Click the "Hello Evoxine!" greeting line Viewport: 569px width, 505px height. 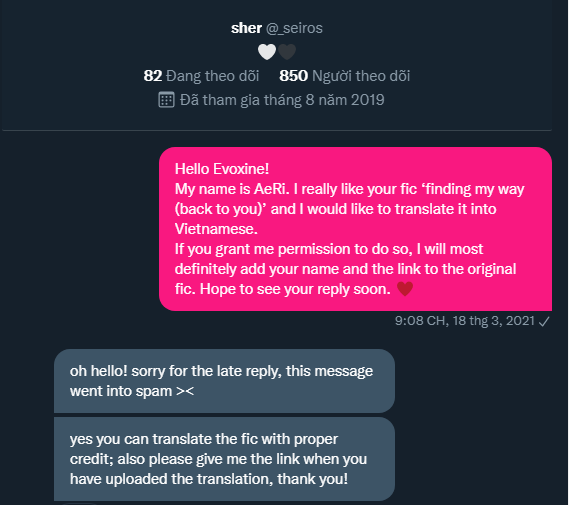(222, 169)
